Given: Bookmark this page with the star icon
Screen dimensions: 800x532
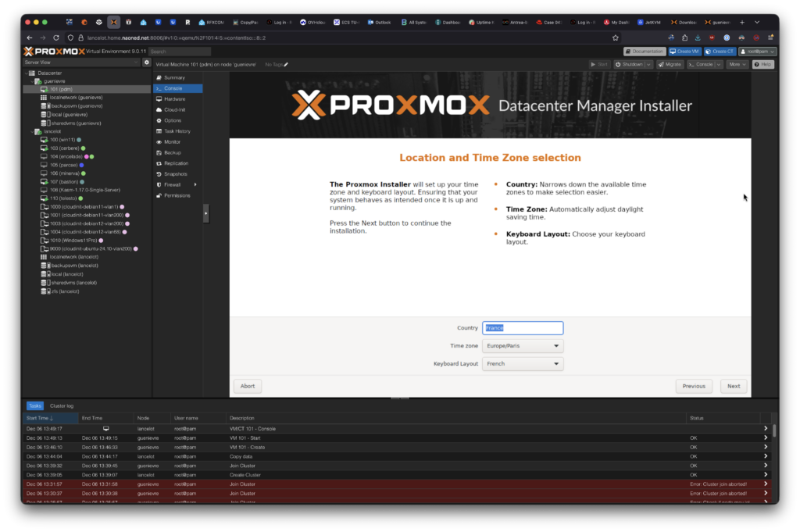Looking at the screenshot, I should 616,37.
